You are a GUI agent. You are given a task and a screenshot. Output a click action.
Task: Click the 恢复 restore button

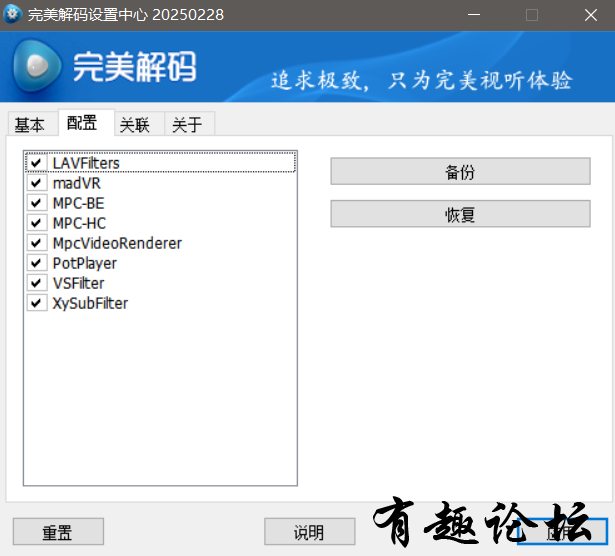tap(460, 214)
